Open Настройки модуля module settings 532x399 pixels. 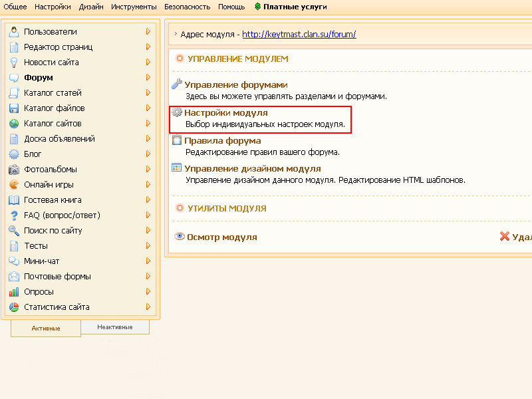[225, 113]
